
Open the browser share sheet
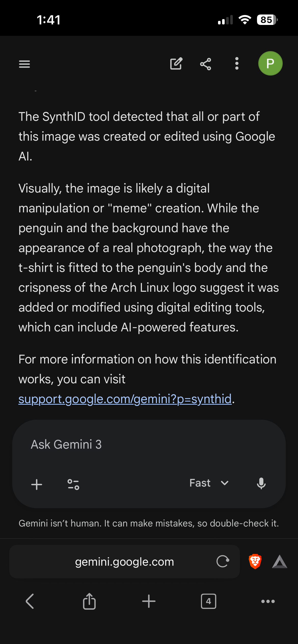(89, 601)
